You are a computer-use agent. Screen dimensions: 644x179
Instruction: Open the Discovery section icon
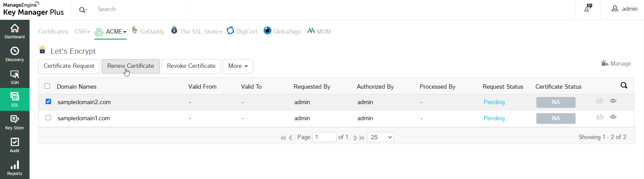[15, 54]
